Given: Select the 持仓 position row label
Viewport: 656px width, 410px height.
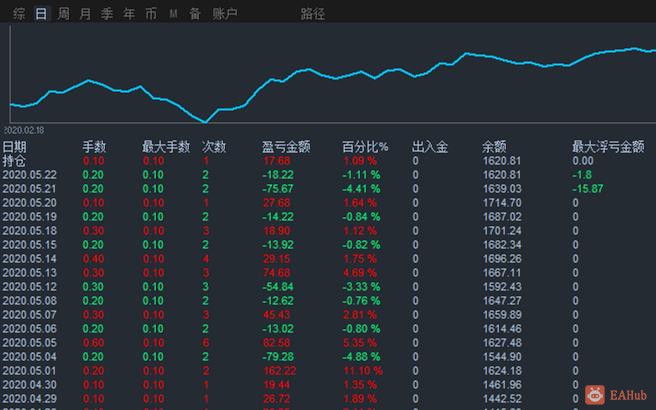Looking at the screenshot, I should 14,161.
